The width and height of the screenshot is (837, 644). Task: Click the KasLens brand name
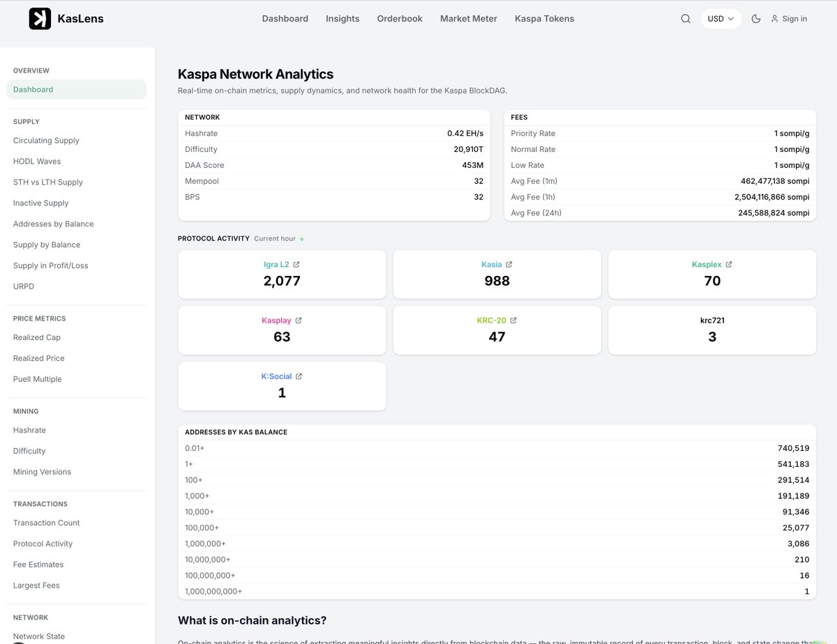click(x=81, y=19)
